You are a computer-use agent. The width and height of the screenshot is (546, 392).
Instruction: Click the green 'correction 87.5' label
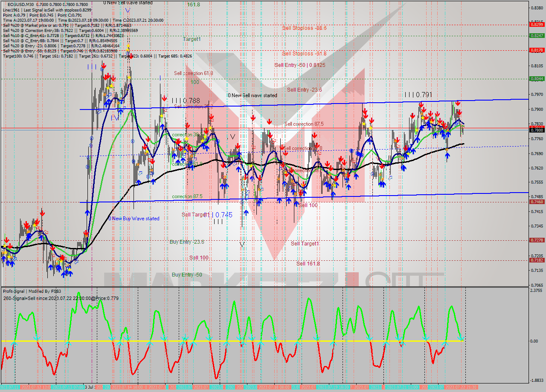187,196
